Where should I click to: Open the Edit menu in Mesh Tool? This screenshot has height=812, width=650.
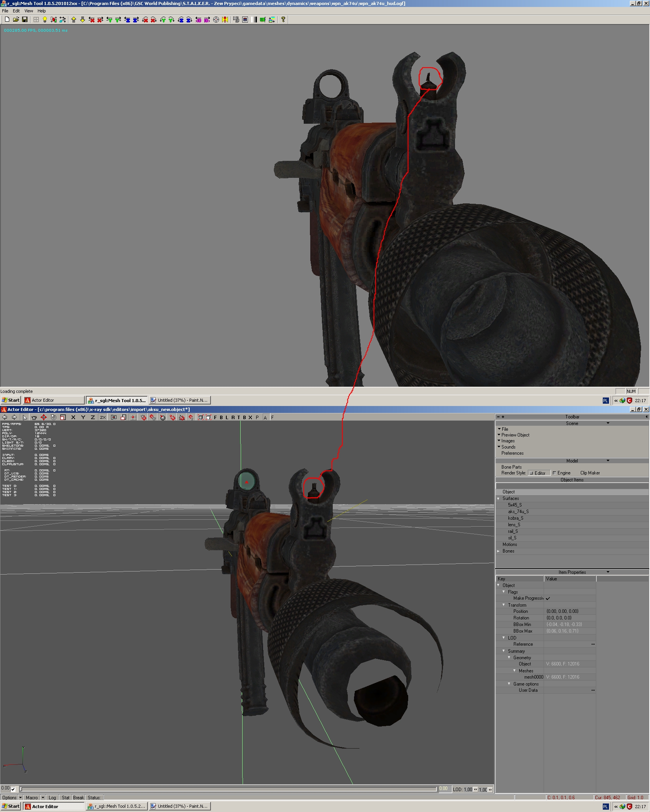pos(16,11)
